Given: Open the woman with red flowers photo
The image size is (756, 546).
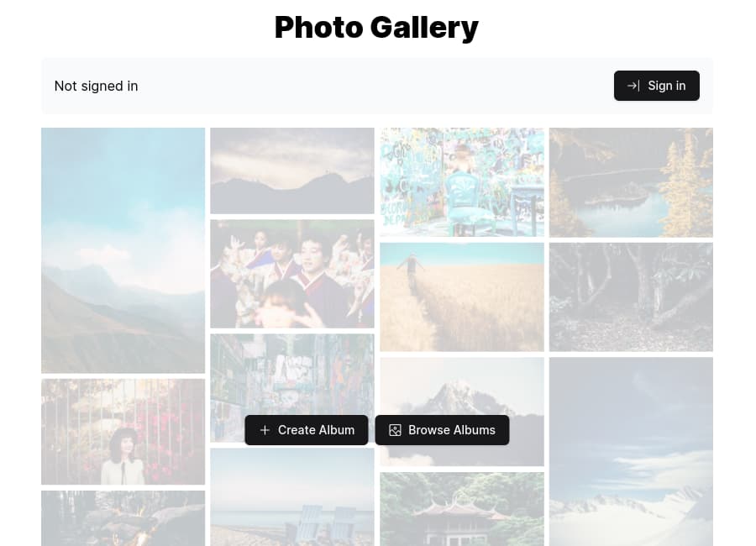Looking at the screenshot, I should (x=123, y=432).
